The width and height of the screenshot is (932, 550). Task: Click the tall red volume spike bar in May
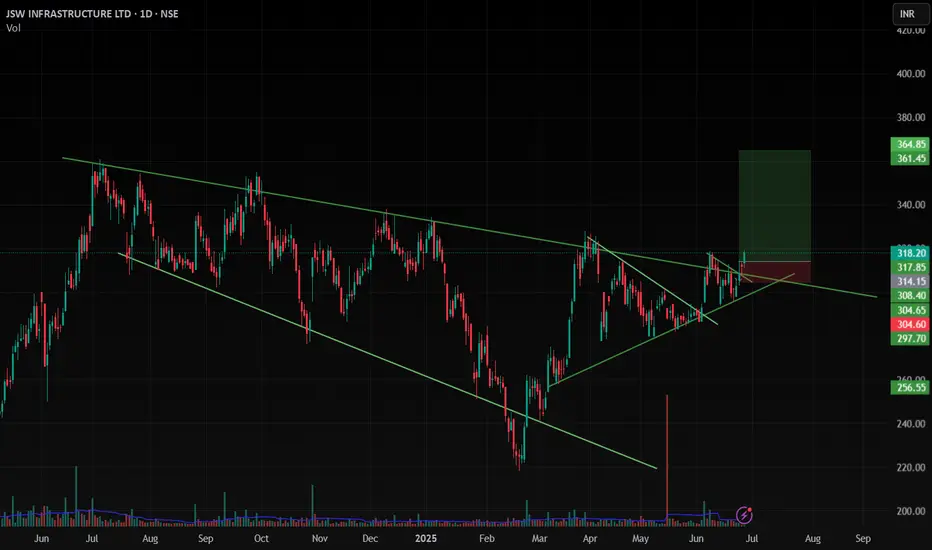[x=667, y=460]
